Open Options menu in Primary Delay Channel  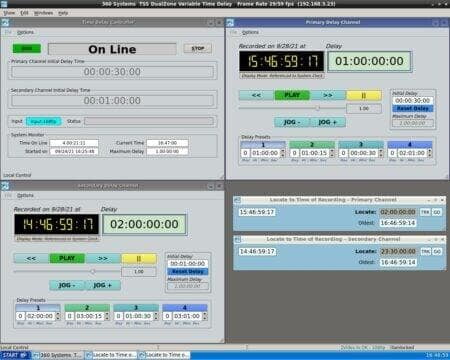pos(250,32)
